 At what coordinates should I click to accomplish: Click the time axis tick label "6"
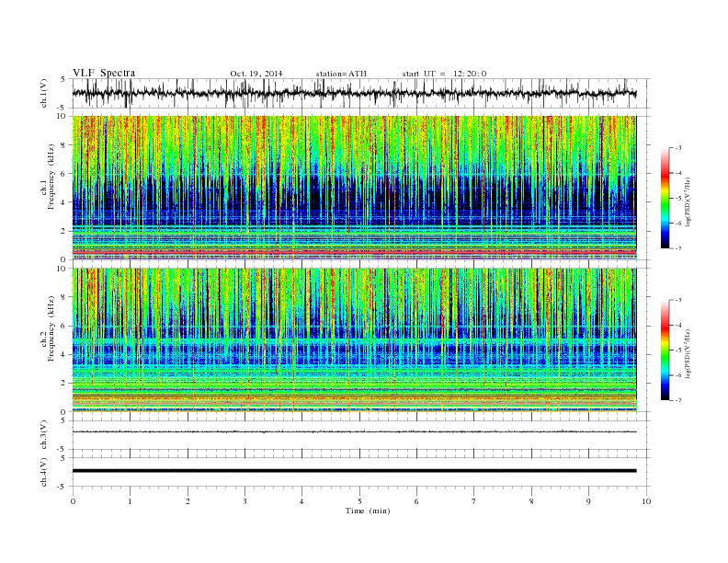(416, 501)
